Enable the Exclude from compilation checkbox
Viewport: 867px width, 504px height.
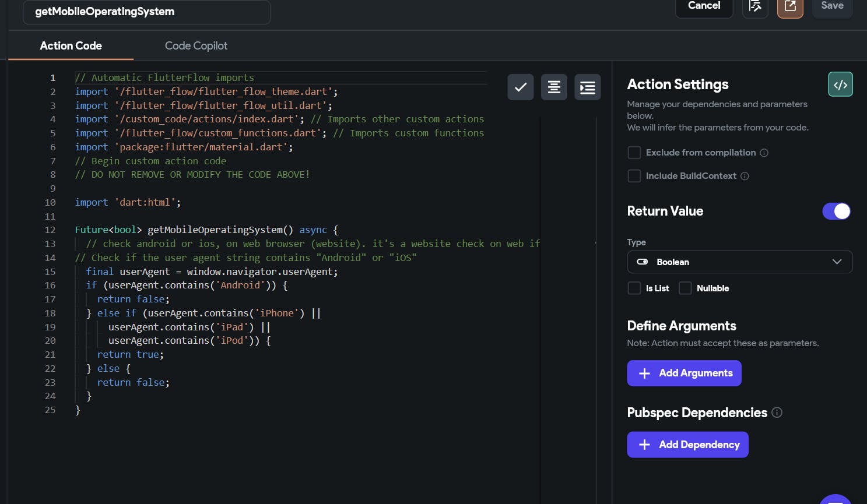tap(634, 153)
